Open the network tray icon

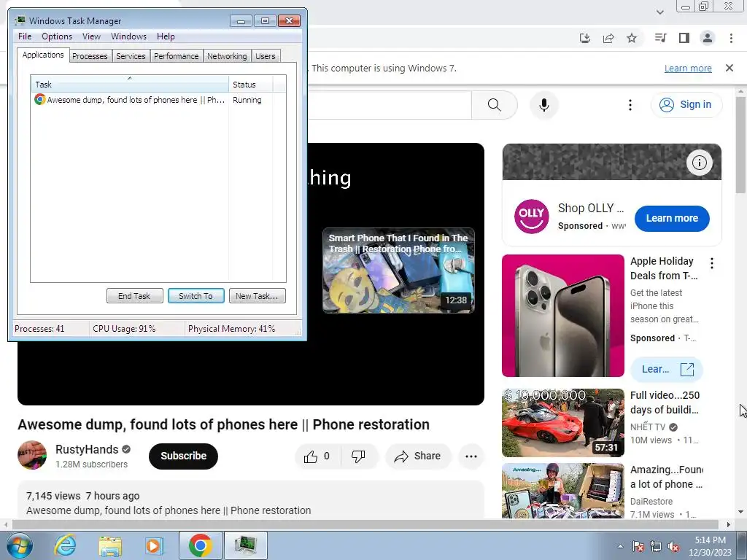click(x=656, y=546)
